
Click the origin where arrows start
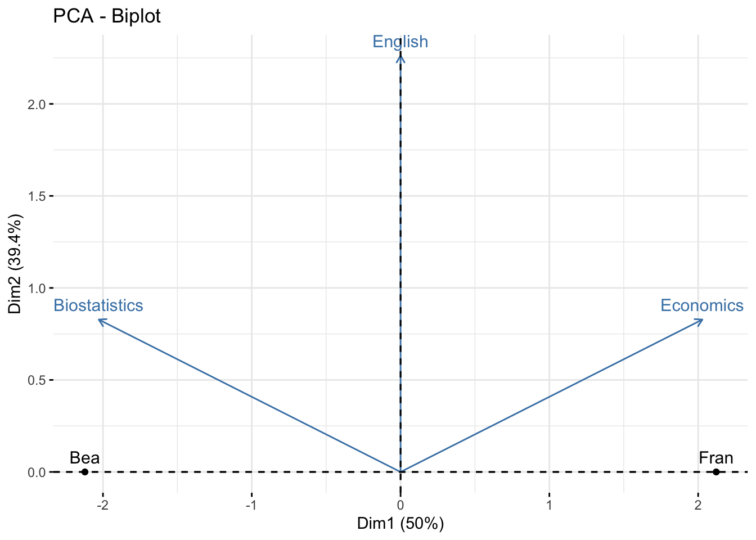click(400, 472)
